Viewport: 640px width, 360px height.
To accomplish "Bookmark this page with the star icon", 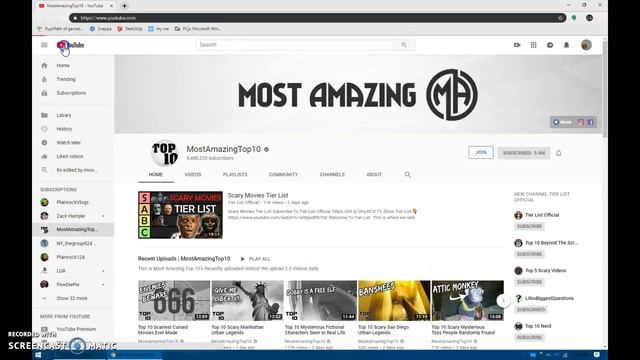I will [x=560, y=18].
